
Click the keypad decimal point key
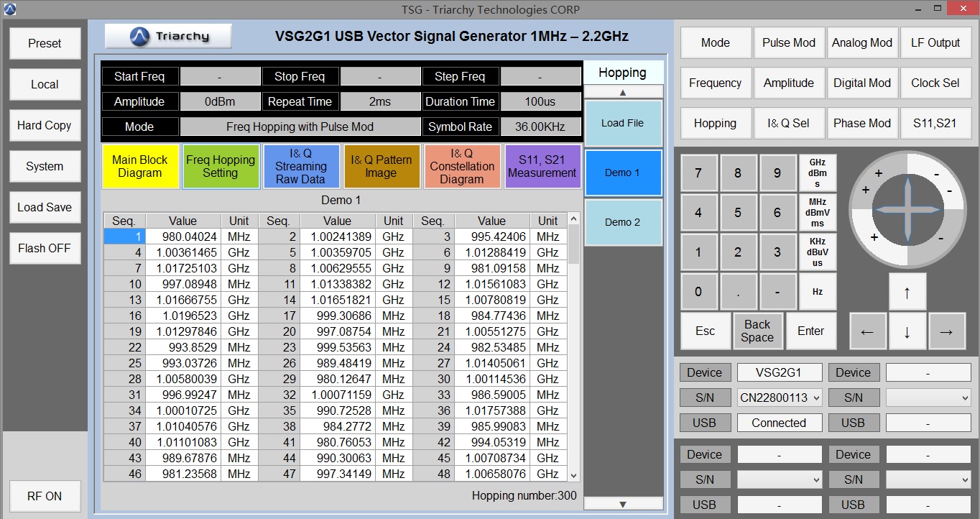[738, 292]
